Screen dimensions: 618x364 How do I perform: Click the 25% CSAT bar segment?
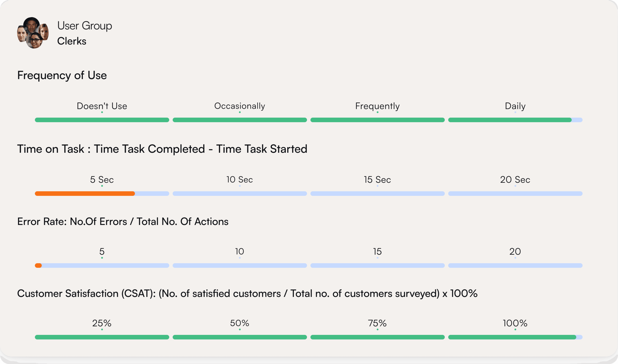[x=102, y=337]
